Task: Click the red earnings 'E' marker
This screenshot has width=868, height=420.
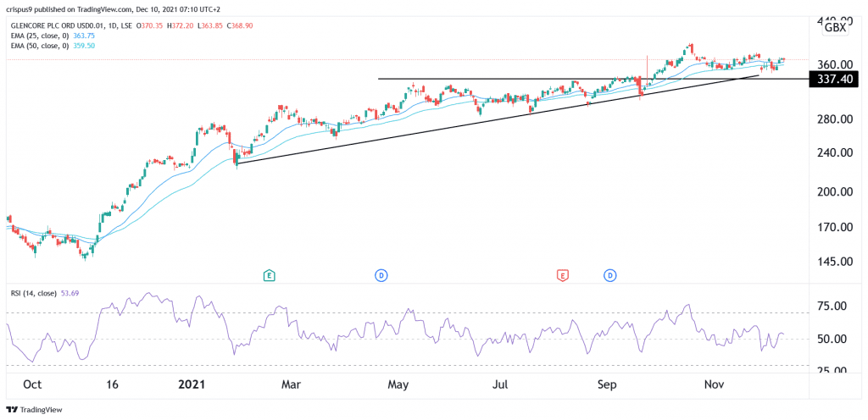Action: pyautogui.click(x=563, y=274)
